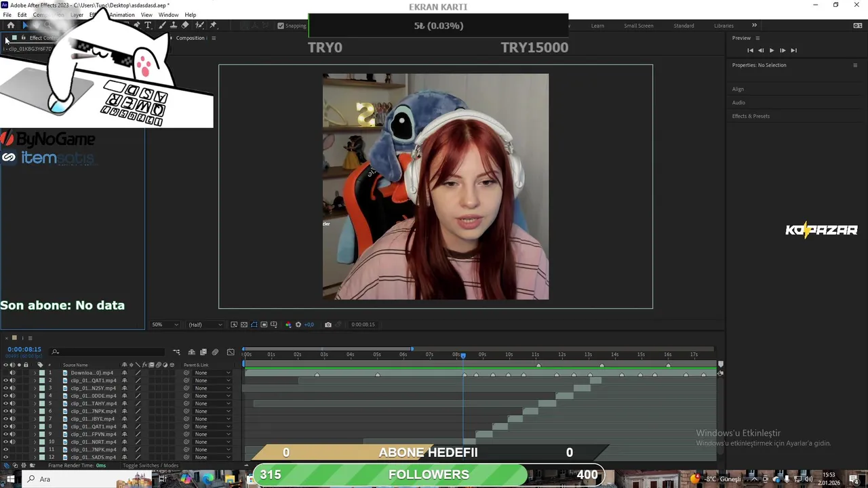Hide layer 4 video eye toggle
This screenshot has height=488, width=868.
[x=6, y=396]
